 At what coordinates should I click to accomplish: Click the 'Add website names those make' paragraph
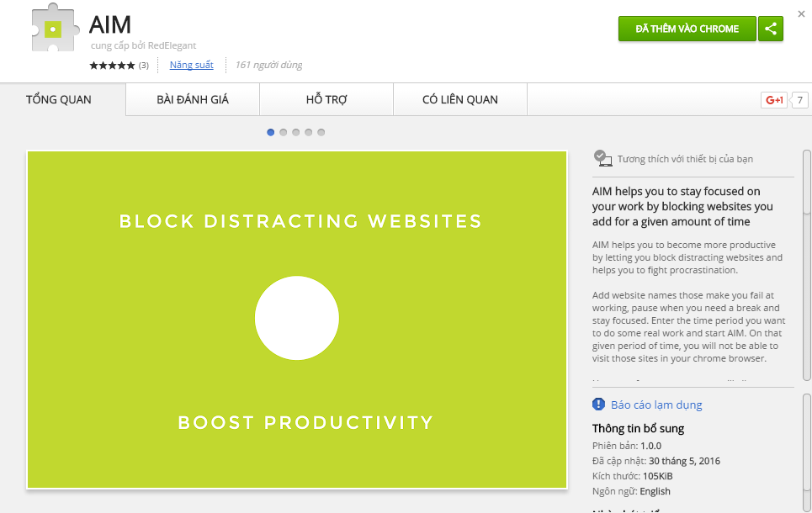689,326
